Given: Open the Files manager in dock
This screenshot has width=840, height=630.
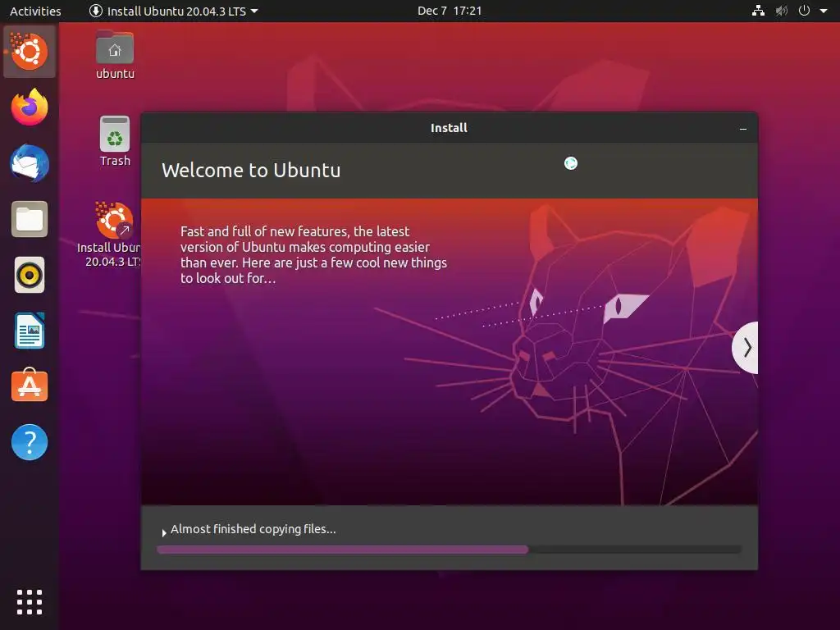Looking at the screenshot, I should (x=30, y=219).
